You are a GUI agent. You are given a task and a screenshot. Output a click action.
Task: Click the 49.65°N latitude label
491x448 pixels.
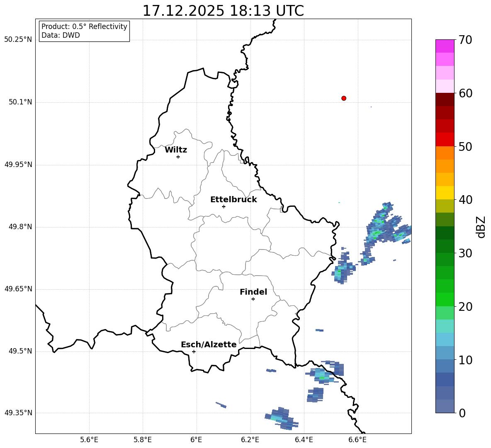click(x=18, y=289)
